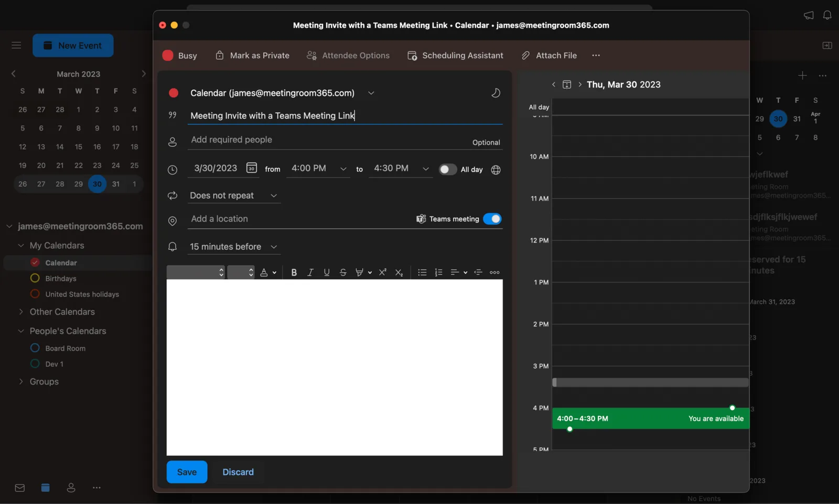Click the time zone globe icon

[496, 170]
